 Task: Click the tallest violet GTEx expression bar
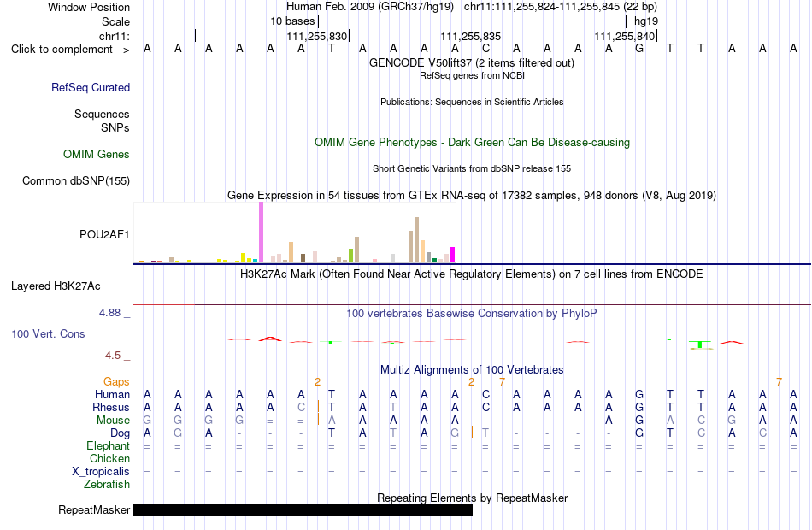click(262, 233)
